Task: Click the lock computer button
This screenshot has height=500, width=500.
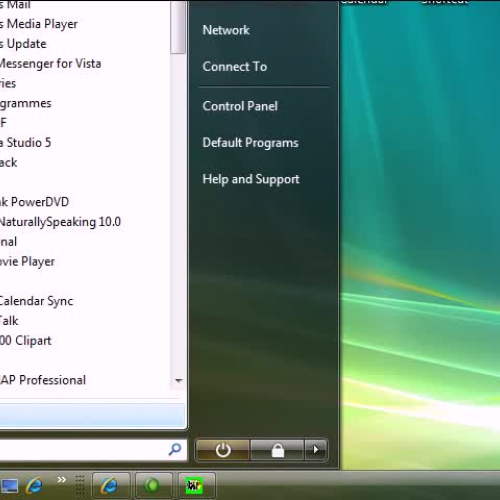Action: coord(277,450)
